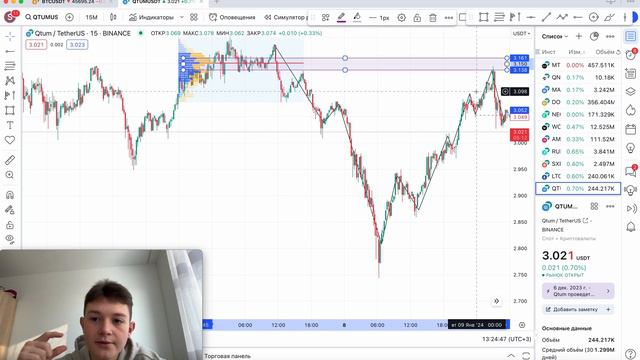Open the 6 дек. 2023 Qtum event banner
The width and height of the screenshot is (640, 360).
tap(578, 291)
